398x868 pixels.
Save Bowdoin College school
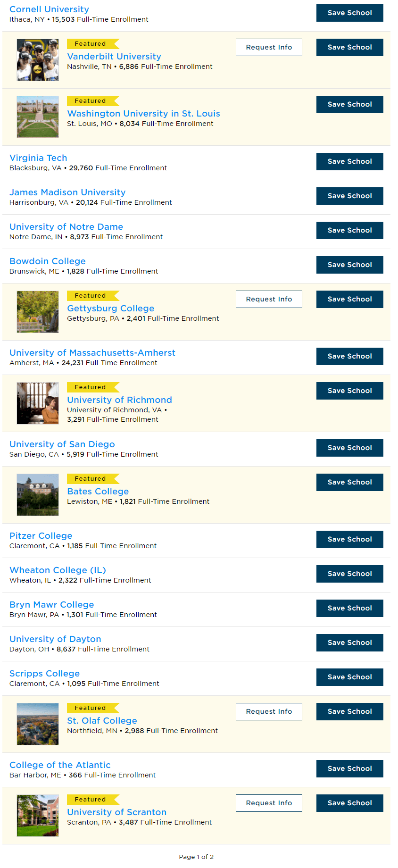350,265
